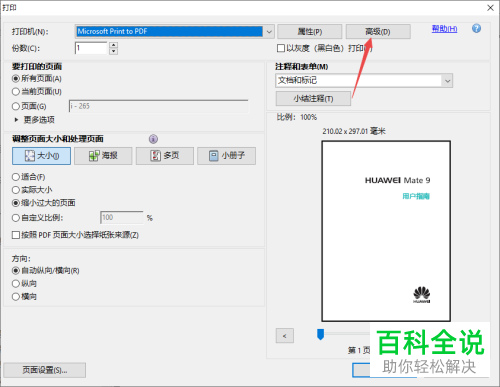Viewport: 500px width, 387px height.
Task: Click the page range input field
Action: pyautogui.click(x=159, y=106)
